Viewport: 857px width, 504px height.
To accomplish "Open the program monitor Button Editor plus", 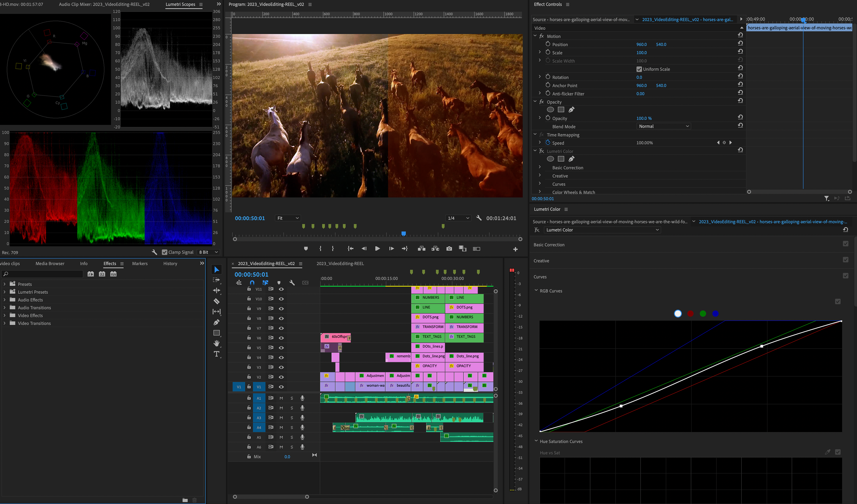I will [515, 249].
